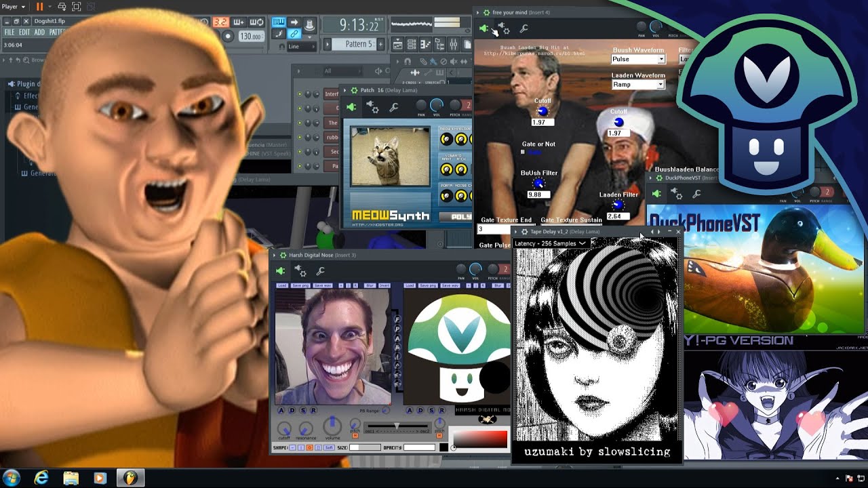The image size is (868, 488).
Task: Click the BuUsh Filter blue knob
Action: [538, 184]
